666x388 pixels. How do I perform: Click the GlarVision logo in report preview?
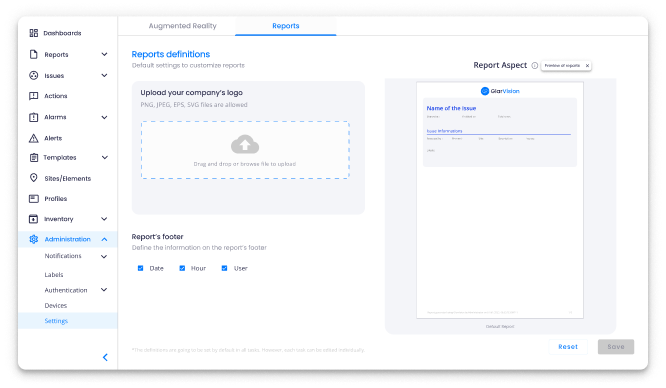pos(500,91)
